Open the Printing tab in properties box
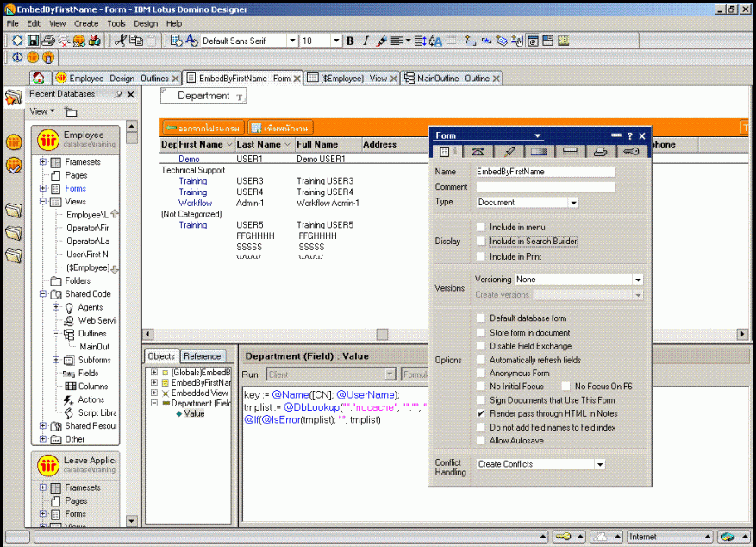The height and width of the screenshot is (547, 756). pos(600,152)
